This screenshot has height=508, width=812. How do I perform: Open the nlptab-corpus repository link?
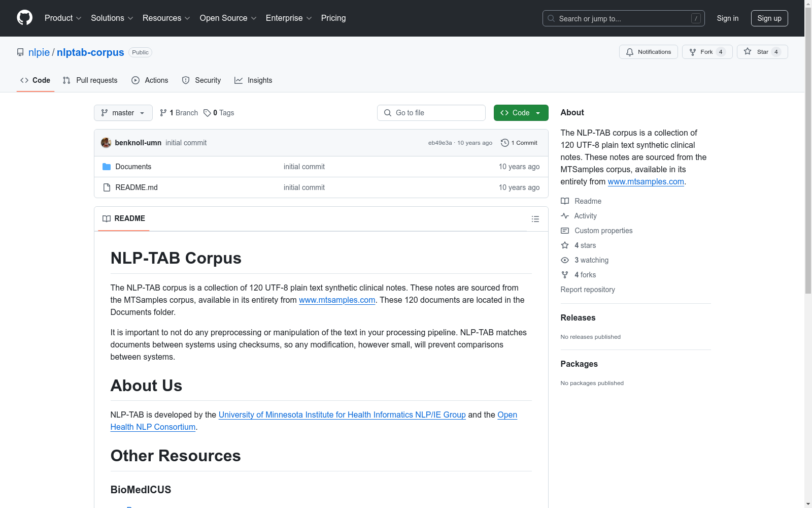tap(90, 52)
